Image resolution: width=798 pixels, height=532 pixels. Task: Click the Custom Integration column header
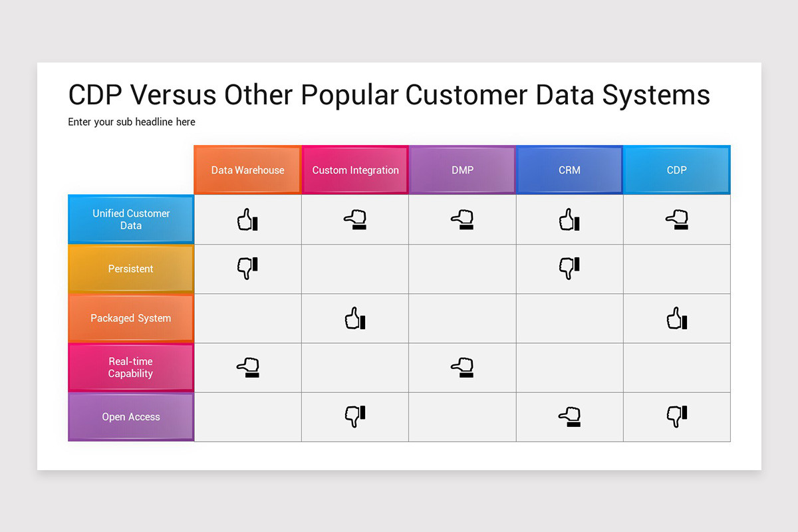(x=355, y=170)
